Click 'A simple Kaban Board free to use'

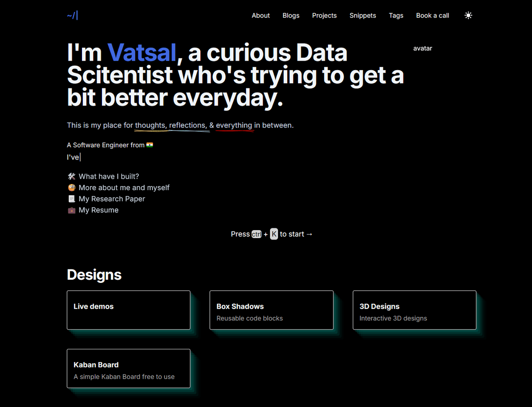coord(124,377)
